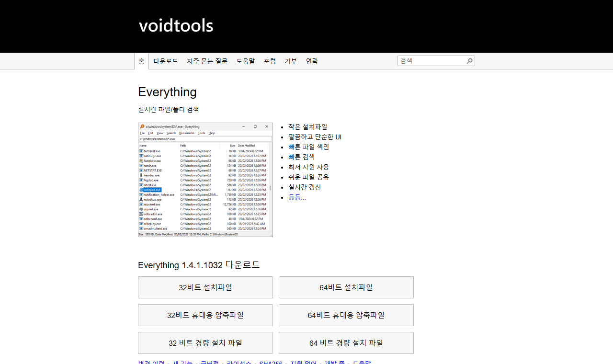Download the 32 비트 경량 설치 파일
Viewport: 613px width, 364px height.
coord(205,343)
